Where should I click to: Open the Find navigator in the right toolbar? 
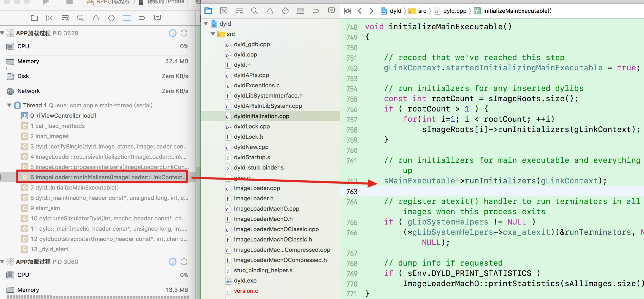click(254, 11)
